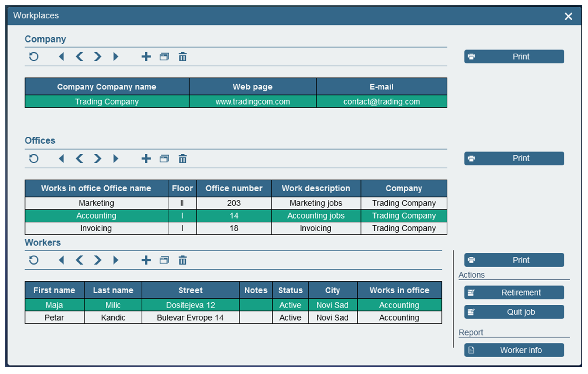The width and height of the screenshot is (588, 374).
Task: Open the Worker info report
Action: (x=514, y=350)
